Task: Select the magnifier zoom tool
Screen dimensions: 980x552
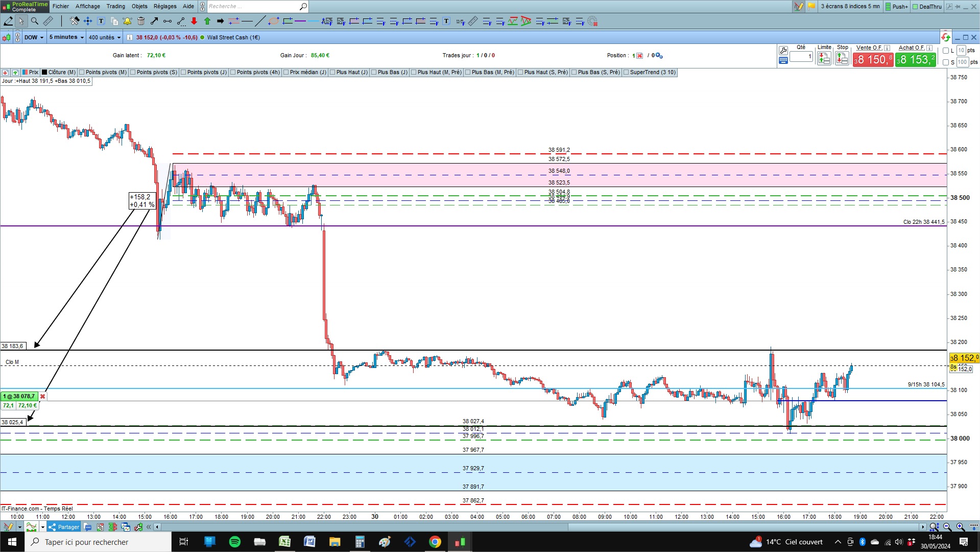Action: click(x=35, y=21)
